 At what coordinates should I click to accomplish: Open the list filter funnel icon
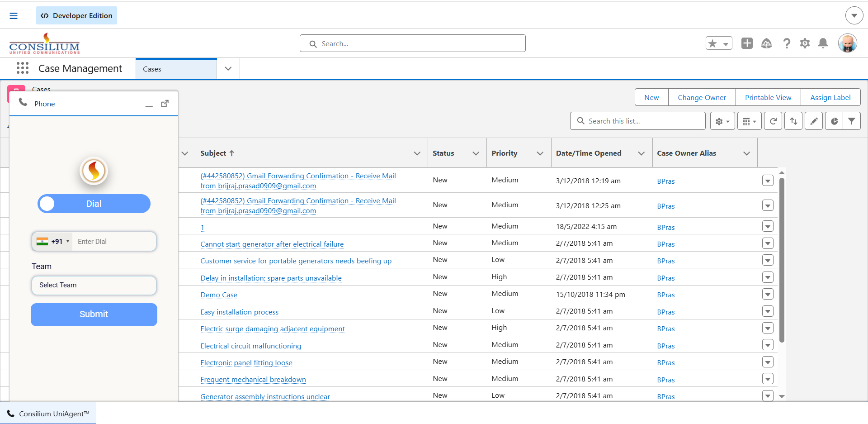click(852, 121)
